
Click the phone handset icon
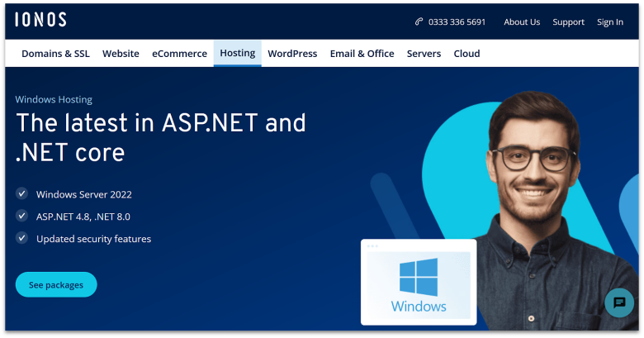click(419, 22)
